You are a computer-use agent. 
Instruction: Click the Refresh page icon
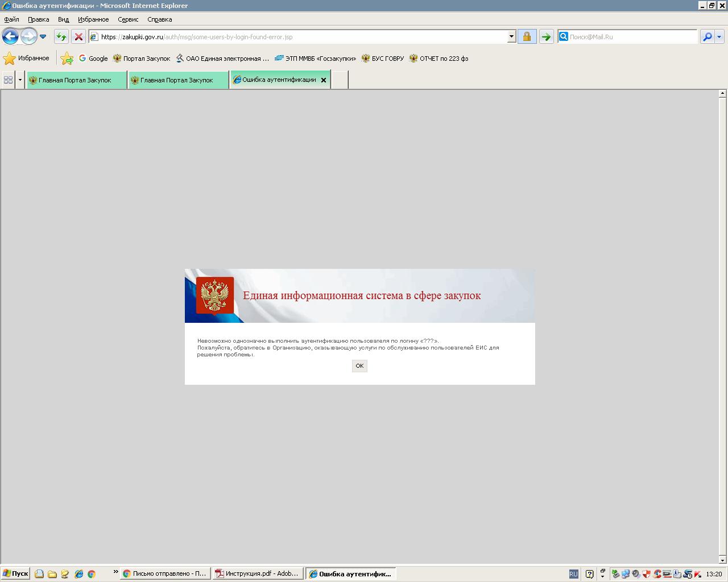tap(61, 37)
